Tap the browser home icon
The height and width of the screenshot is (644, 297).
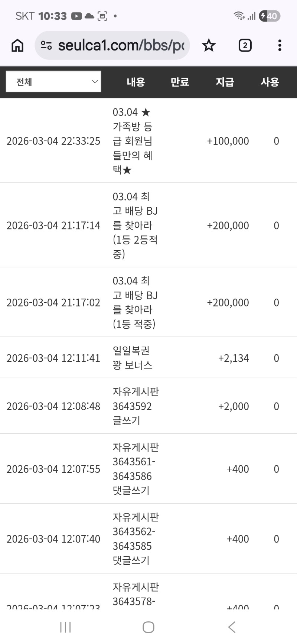pyautogui.click(x=17, y=46)
